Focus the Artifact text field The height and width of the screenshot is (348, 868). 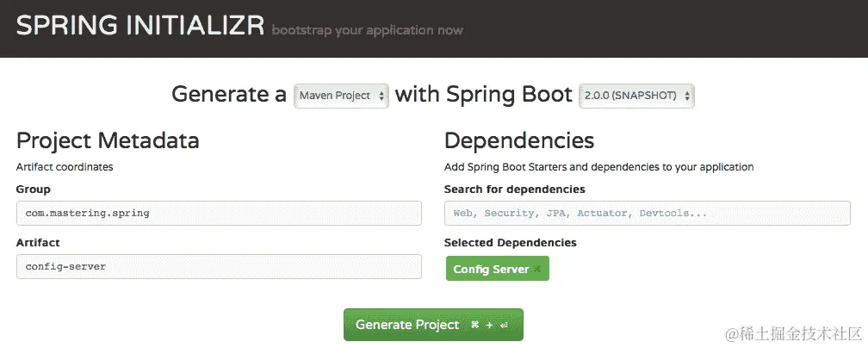click(x=219, y=266)
